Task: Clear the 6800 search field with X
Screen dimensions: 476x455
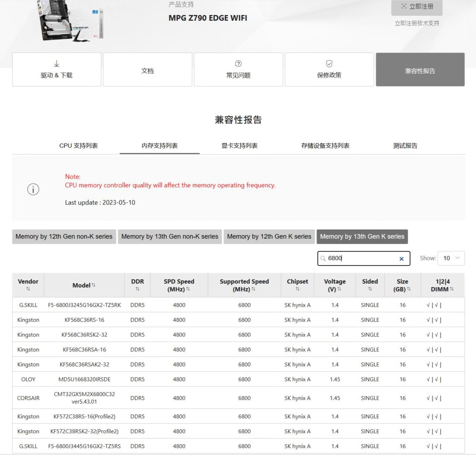Action: point(401,259)
